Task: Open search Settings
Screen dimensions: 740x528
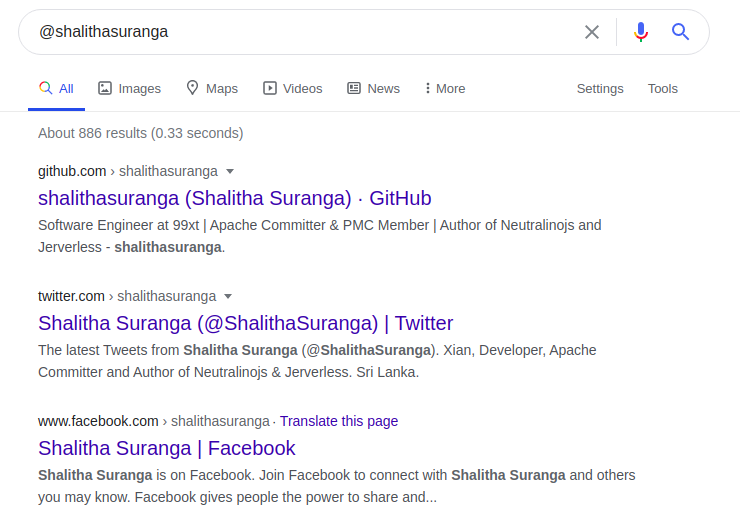Action: (600, 89)
